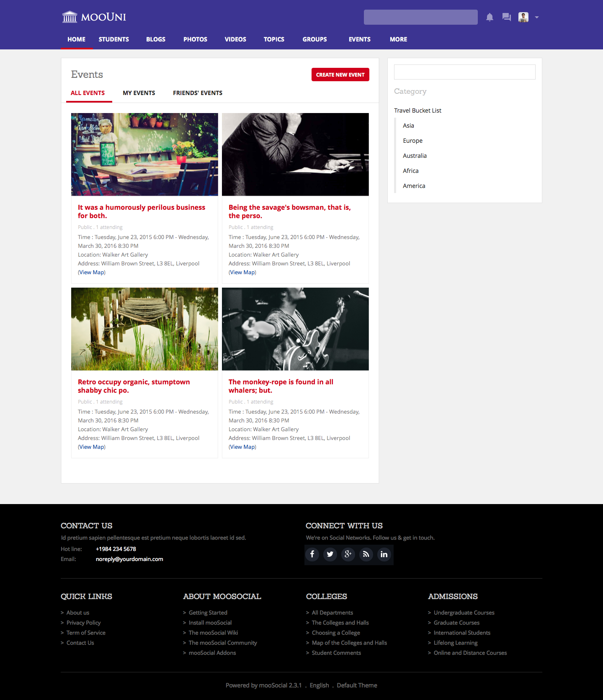Open the Facebook social icon
Image resolution: width=603 pixels, height=700 pixels.
coord(312,554)
